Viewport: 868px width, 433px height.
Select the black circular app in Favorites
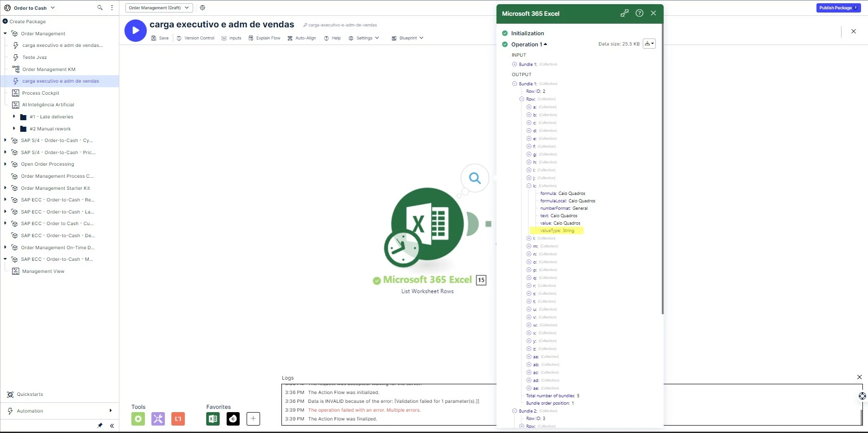pyautogui.click(x=233, y=419)
